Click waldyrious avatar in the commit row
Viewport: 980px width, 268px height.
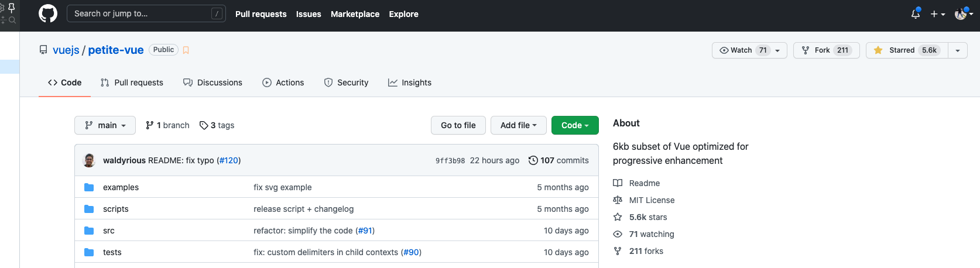pos(90,160)
